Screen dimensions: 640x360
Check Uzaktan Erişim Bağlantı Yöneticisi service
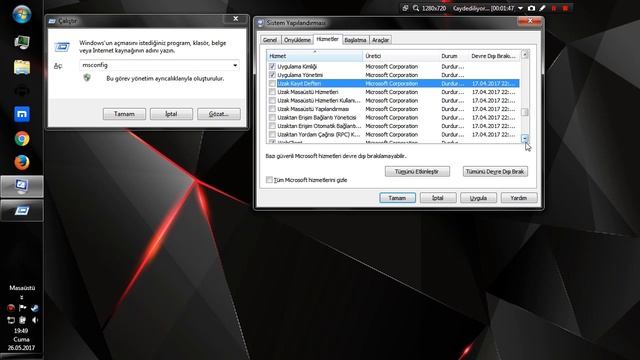(x=272, y=118)
